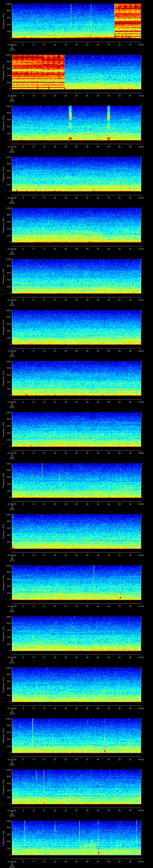Click the yellow vertical line near 15 s in the 23:44:00 spectrogram
The width and height of the screenshot is (153, 868).
coord(44,787)
